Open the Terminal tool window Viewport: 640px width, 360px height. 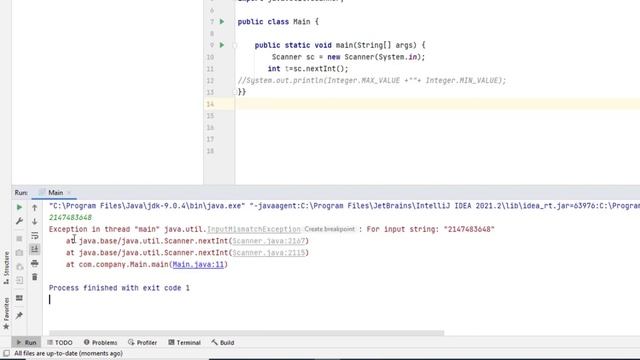click(x=184, y=342)
